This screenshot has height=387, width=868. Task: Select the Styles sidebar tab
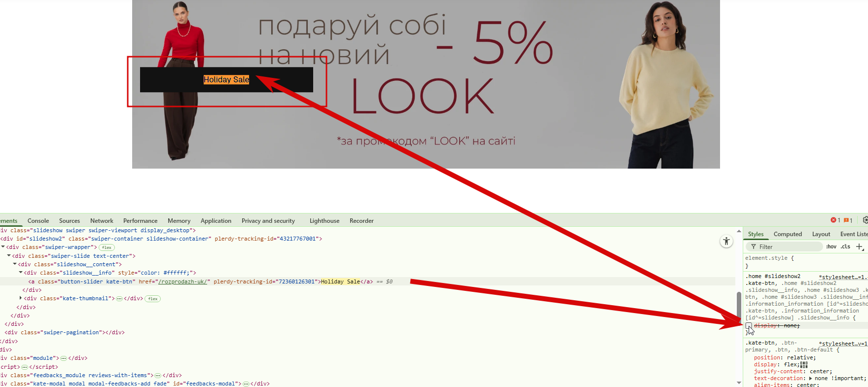coord(756,234)
